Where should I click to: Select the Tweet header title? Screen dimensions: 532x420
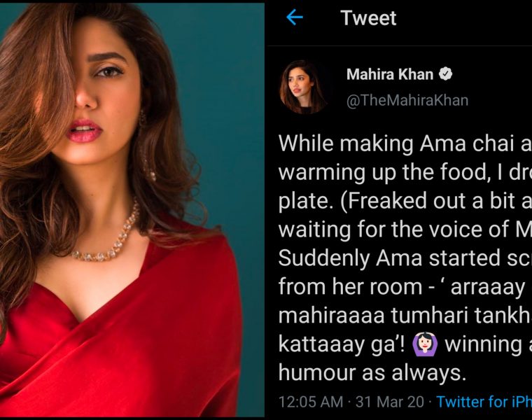tap(368, 18)
